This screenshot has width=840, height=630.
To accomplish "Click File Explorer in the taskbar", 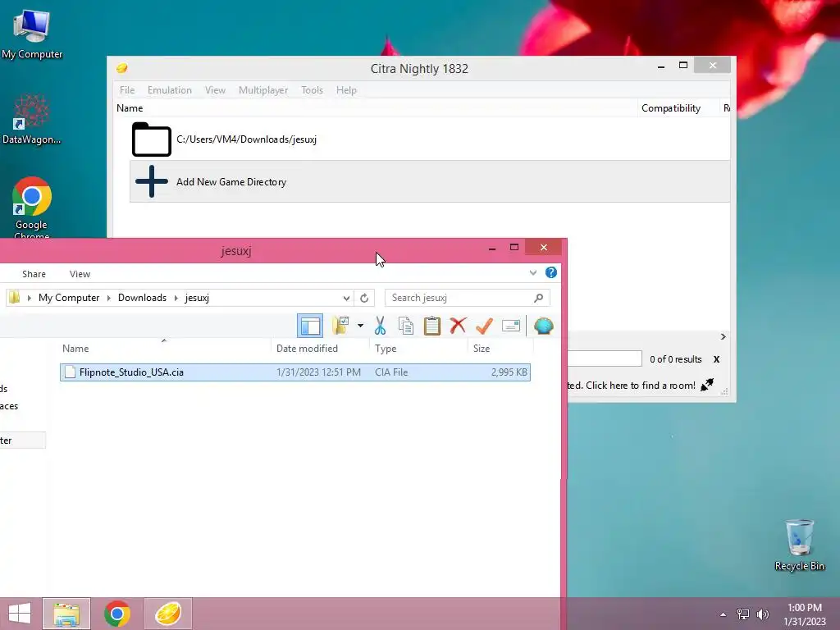I will click(66, 614).
